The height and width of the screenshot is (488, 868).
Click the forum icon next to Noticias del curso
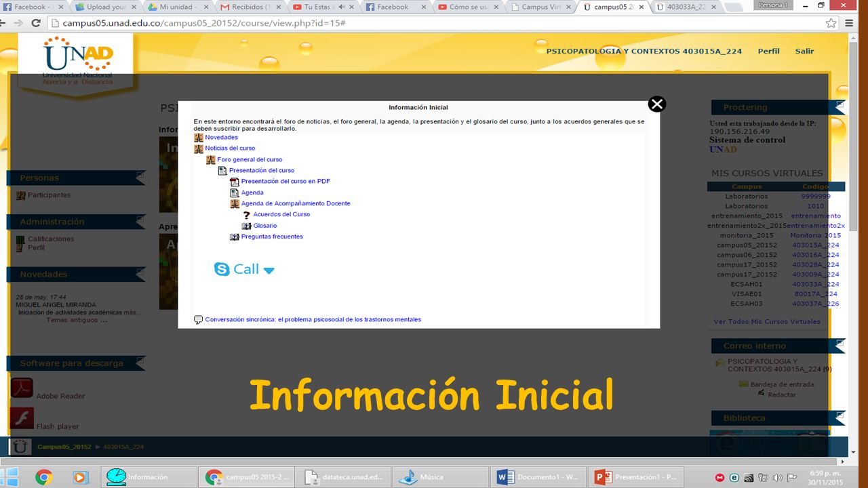[199, 148]
